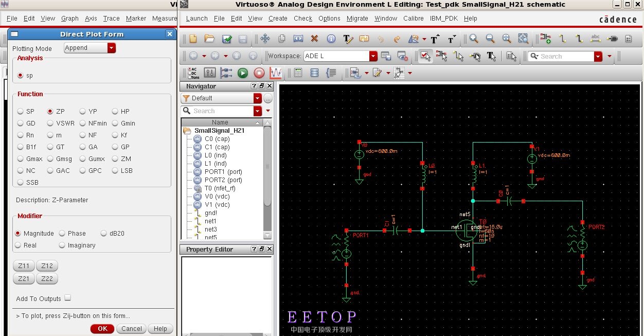Expand the toolbar Search box dropdown
644x336 pixels.
[598, 57]
